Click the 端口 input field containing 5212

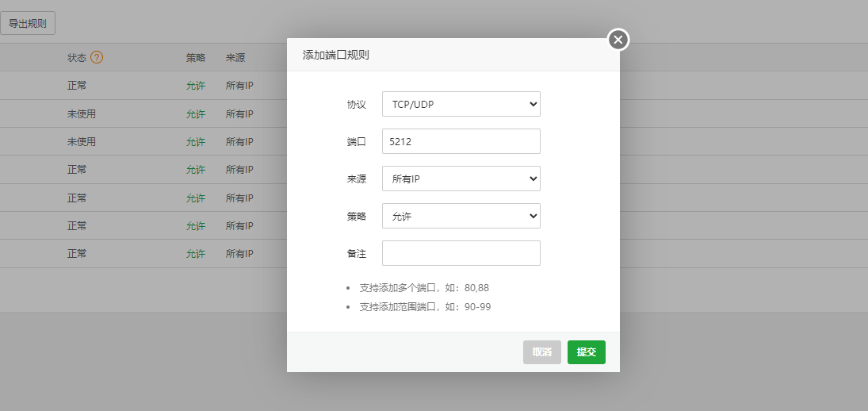point(461,141)
